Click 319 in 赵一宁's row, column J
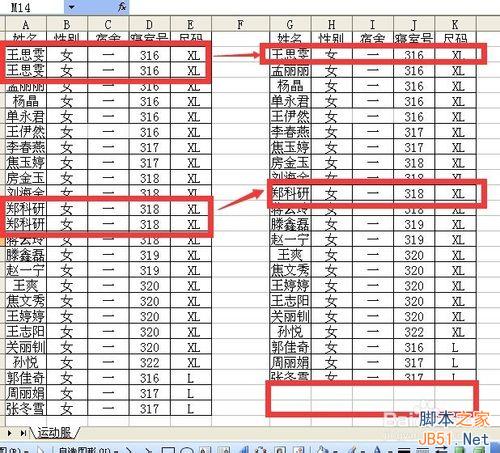Viewport: 500px width, 453px height. tap(414, 240)
